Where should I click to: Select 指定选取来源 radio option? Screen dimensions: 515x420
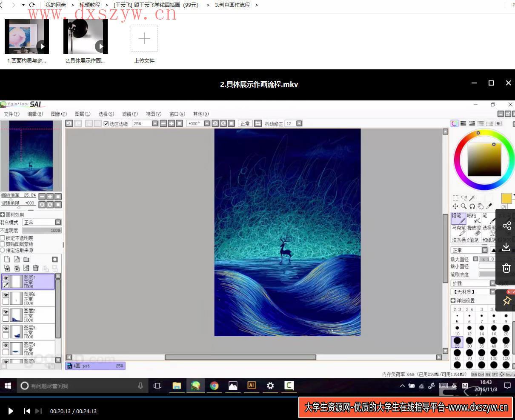point(3,250)
